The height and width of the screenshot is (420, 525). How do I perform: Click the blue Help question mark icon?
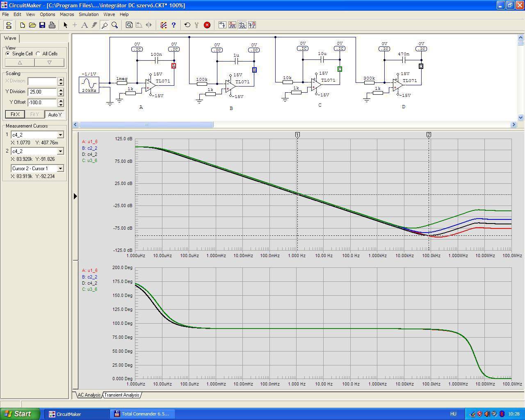[173, 25]
